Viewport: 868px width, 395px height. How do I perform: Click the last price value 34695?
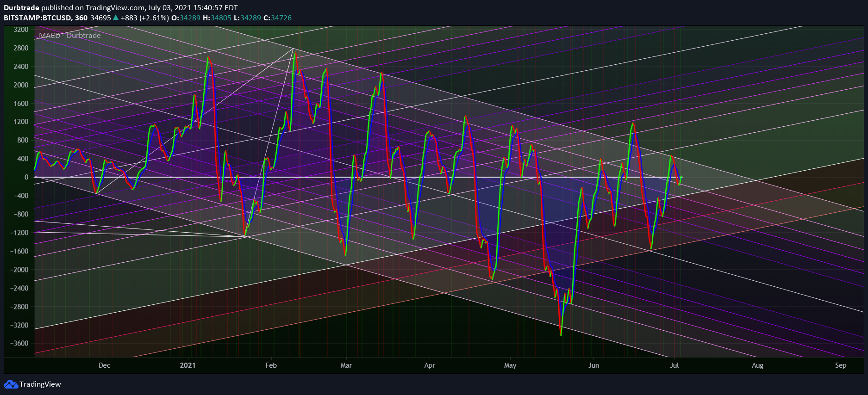coord(100,18)
